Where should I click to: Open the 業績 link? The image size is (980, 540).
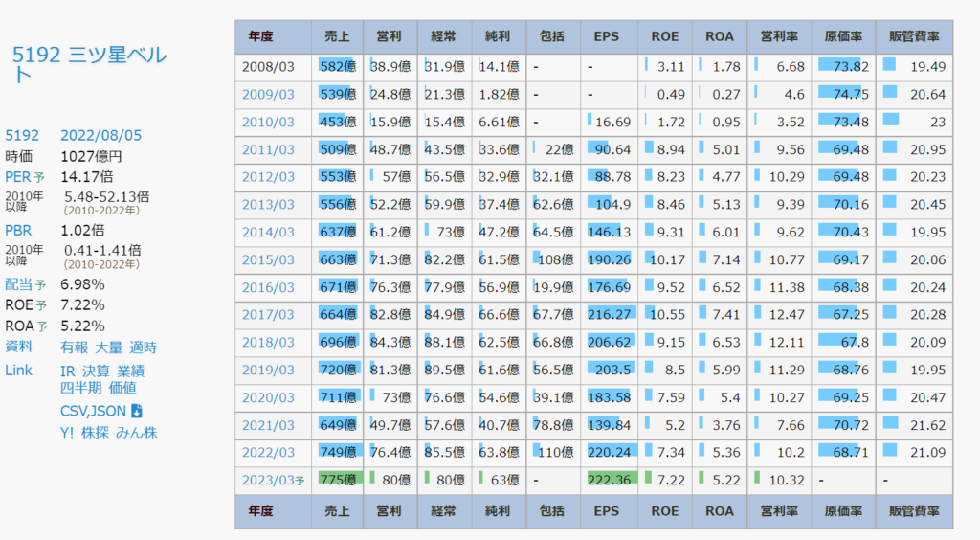coord(130,371)
